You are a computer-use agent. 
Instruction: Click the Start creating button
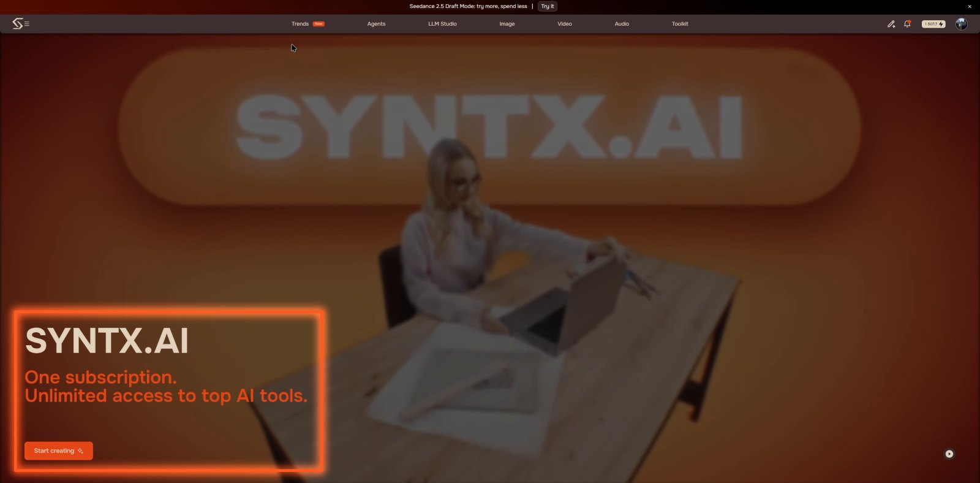coord(59,451)
